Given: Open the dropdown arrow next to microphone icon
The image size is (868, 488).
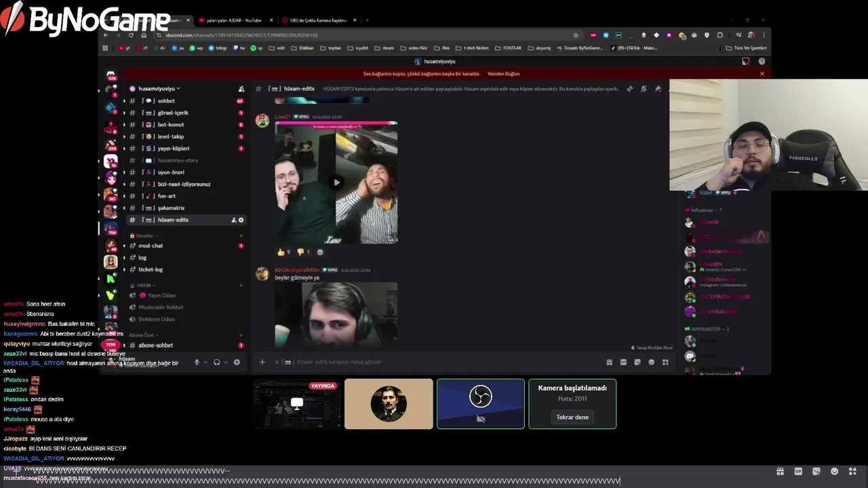Looking at the screenshot, I should [205, 362].
